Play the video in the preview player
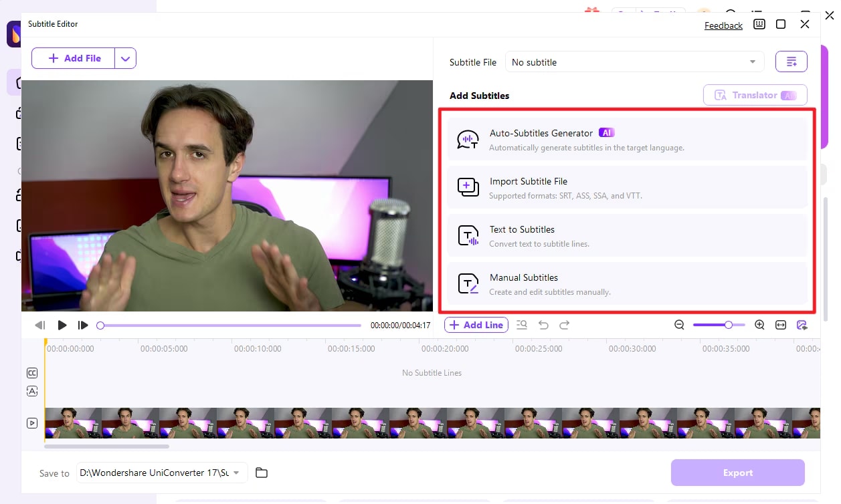This screenshot has height=504, width=841. tap(62, 325)
